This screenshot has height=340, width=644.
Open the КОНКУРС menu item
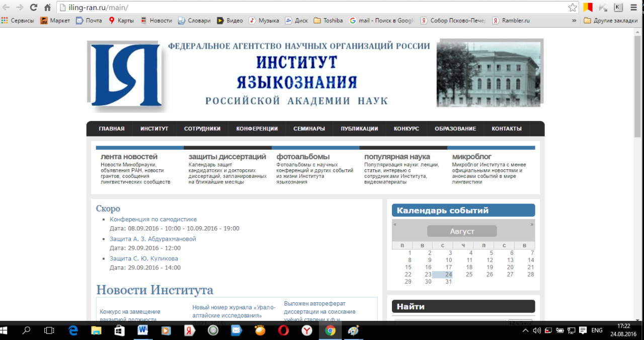click(x=407, y=128)
